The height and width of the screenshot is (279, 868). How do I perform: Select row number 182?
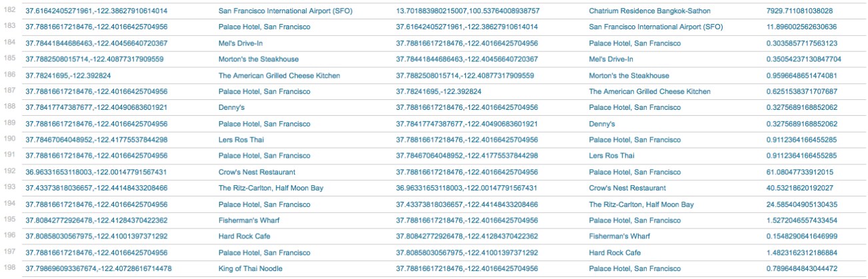pyautogui.click(x=9, y=11)
